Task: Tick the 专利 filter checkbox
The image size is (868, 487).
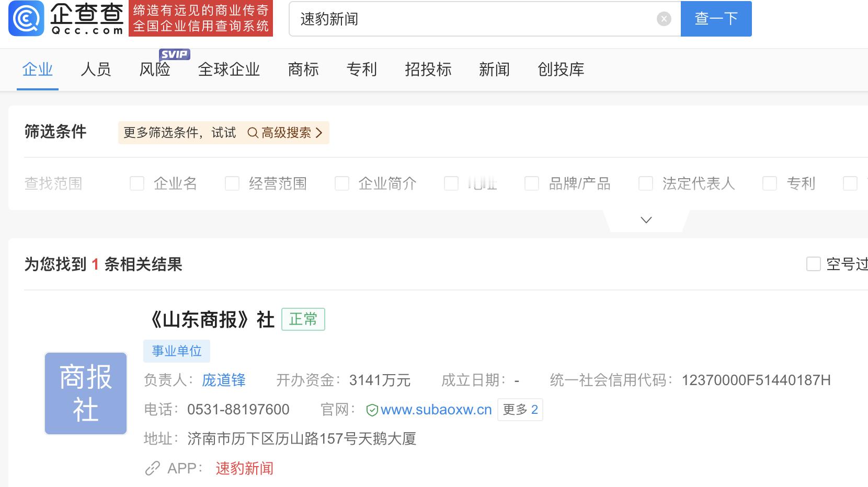Action: point(770,183)
